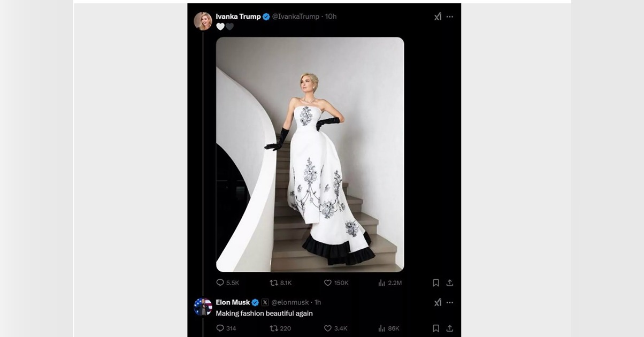Reply to Ivanka Trump's post
This screenshot has height=337, width=644.
point(219,282)
